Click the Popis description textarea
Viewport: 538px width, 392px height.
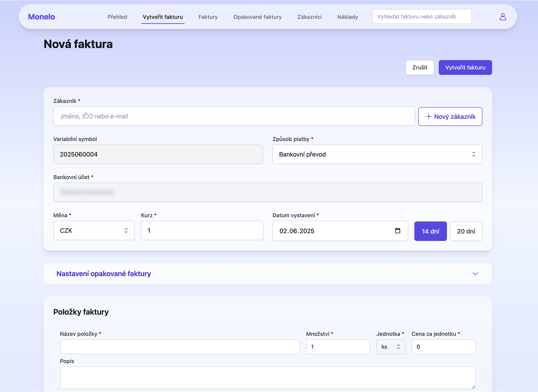pyautogui.click(x=268, y=378)
